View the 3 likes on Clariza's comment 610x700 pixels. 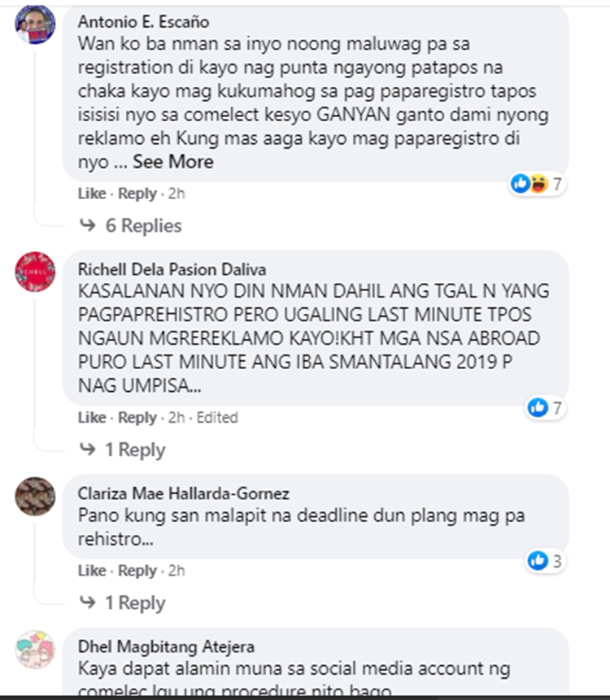pos(545,561)
